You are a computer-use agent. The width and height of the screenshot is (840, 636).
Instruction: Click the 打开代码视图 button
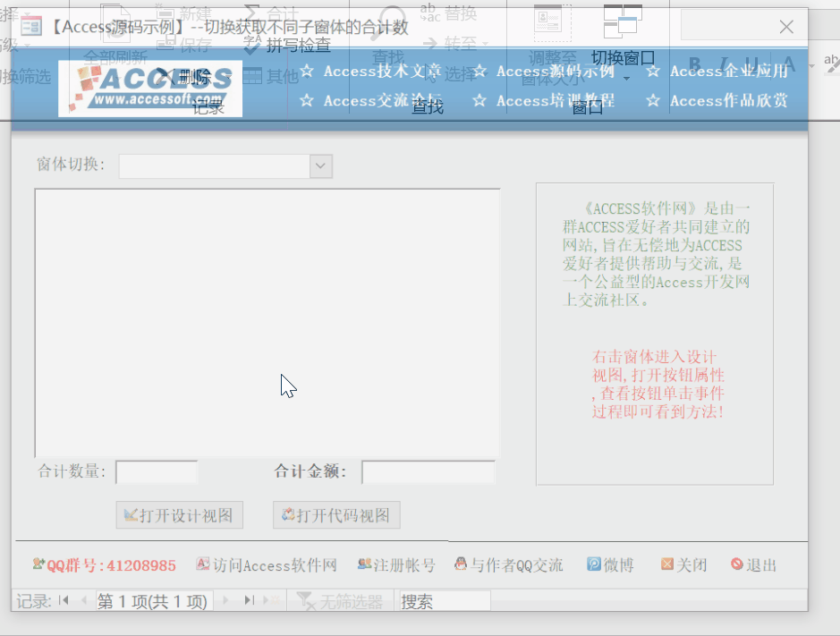click(x=336, y=515)
